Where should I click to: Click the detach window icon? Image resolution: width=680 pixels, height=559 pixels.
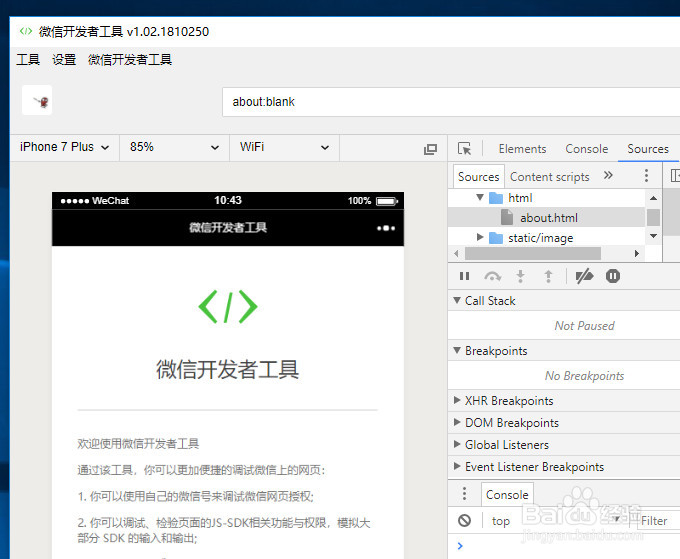430,149
